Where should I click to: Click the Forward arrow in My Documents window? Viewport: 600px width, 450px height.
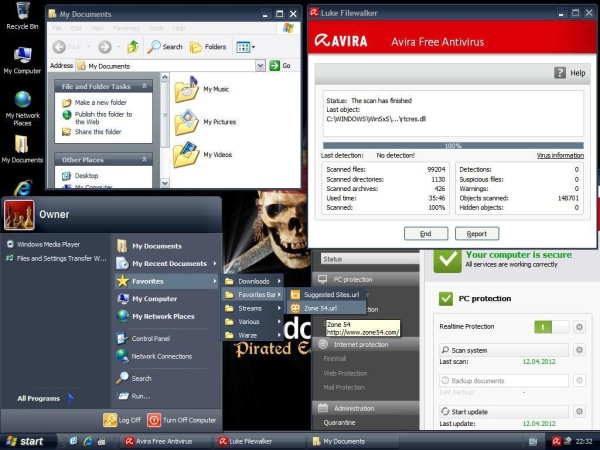pyautogui.click(x=104, y=47)
